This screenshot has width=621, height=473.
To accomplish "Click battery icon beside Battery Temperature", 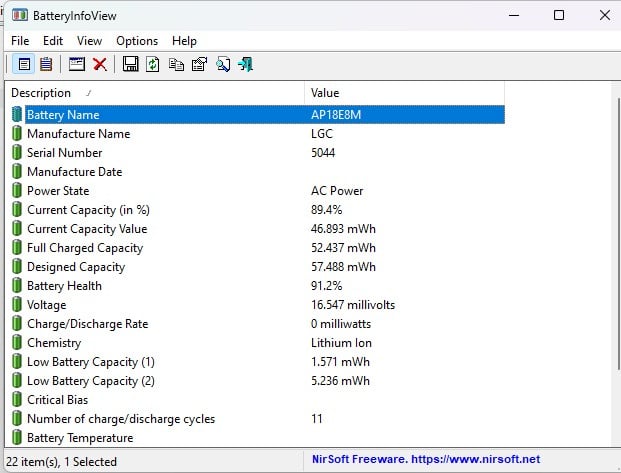I will tap(17, 438).
